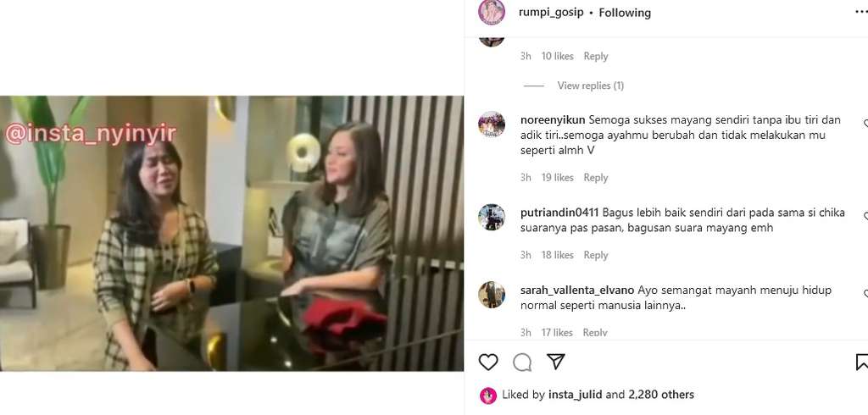Open the rumpi_gosip profile picture
Image resolution: width=868 pixels, height=415 pixels.
coord(492,12)
